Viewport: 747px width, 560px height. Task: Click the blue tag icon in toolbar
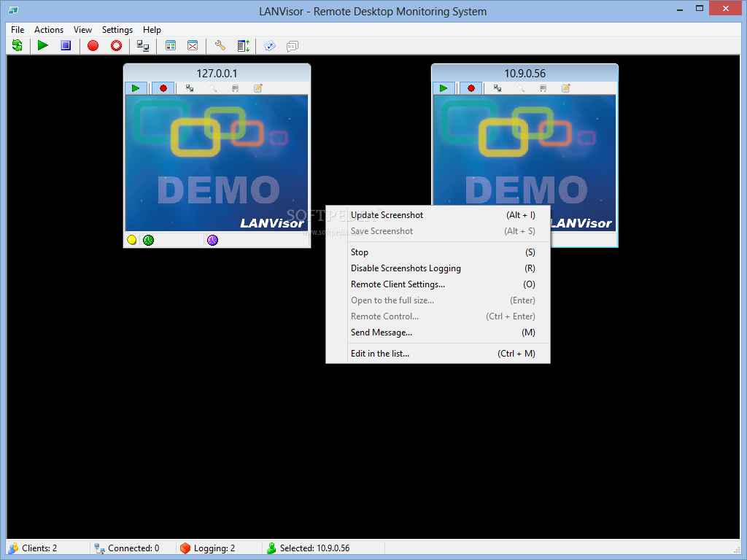pos(270,46)
